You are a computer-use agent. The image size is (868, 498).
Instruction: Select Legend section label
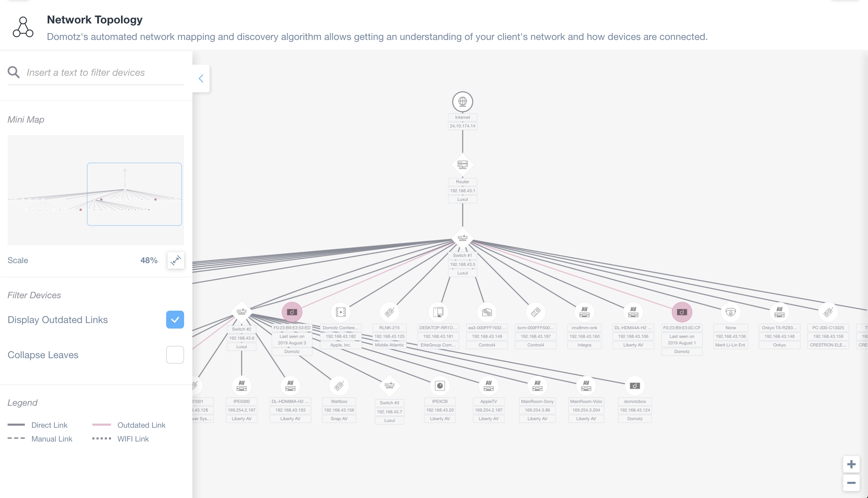(x=22, y=403)
